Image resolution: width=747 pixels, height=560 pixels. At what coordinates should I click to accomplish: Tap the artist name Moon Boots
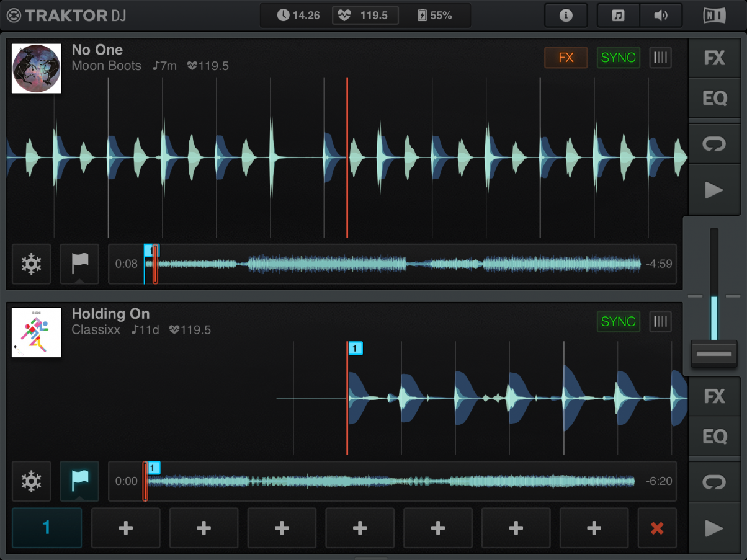[107, 66]
